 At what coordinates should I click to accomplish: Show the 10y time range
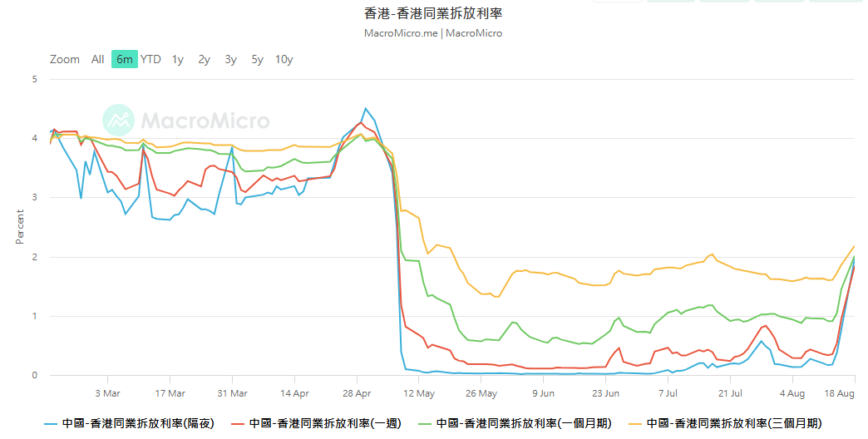tap(284, 59)
